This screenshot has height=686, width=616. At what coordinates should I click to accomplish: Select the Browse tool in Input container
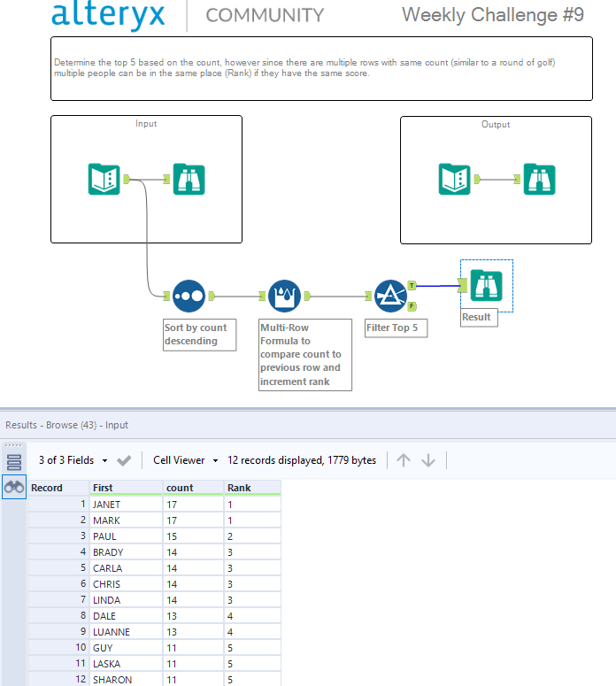[x=189, y=179]
